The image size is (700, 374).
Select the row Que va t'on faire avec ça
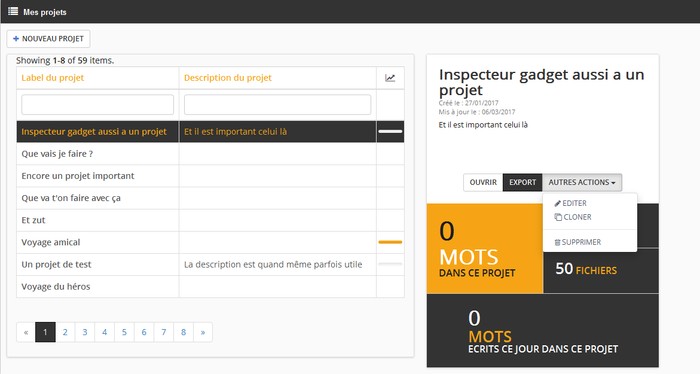pyautogui.click(x=210, y=198)
